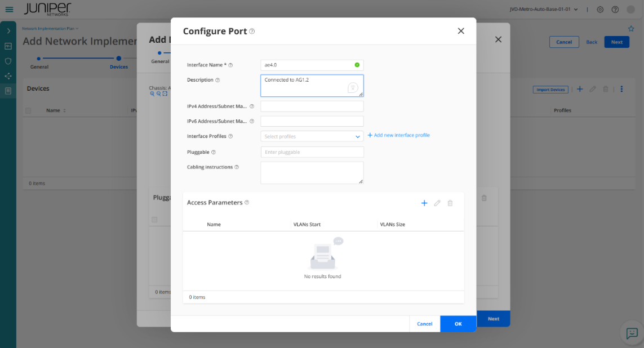The width and height of the screenshot is (644, 348).
Task: Click Next button in the page header
Action: (616, 42)
